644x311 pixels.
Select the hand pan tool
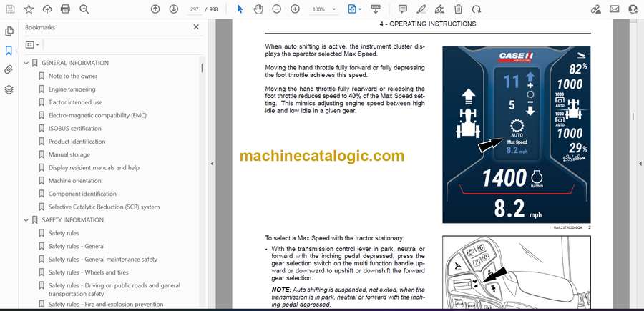point(258,9)
